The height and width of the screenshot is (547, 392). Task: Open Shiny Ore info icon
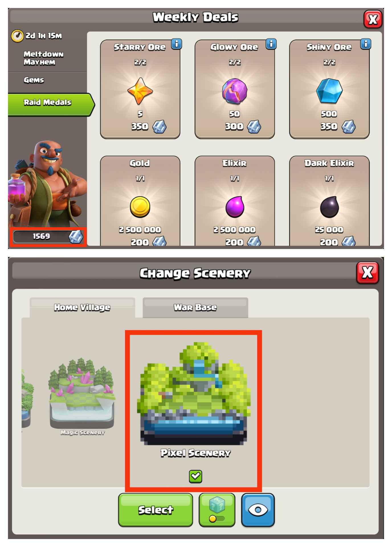(x=366, y=44)
